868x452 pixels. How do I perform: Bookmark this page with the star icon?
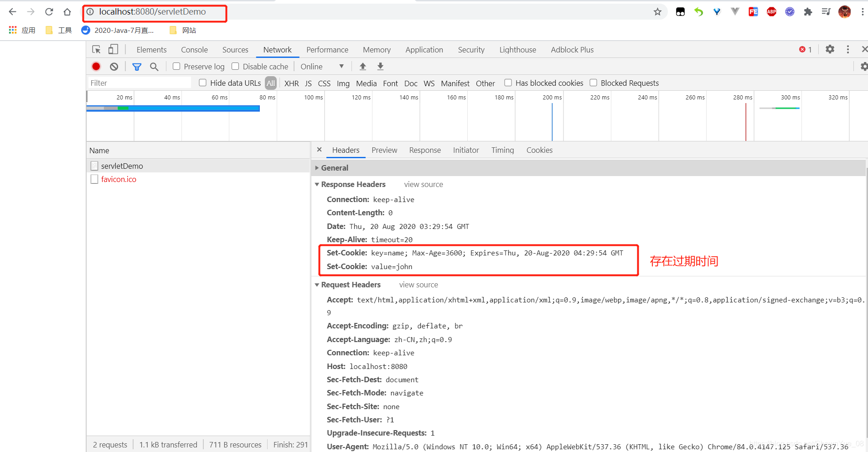pyautogui.click(x=657, y=12)
